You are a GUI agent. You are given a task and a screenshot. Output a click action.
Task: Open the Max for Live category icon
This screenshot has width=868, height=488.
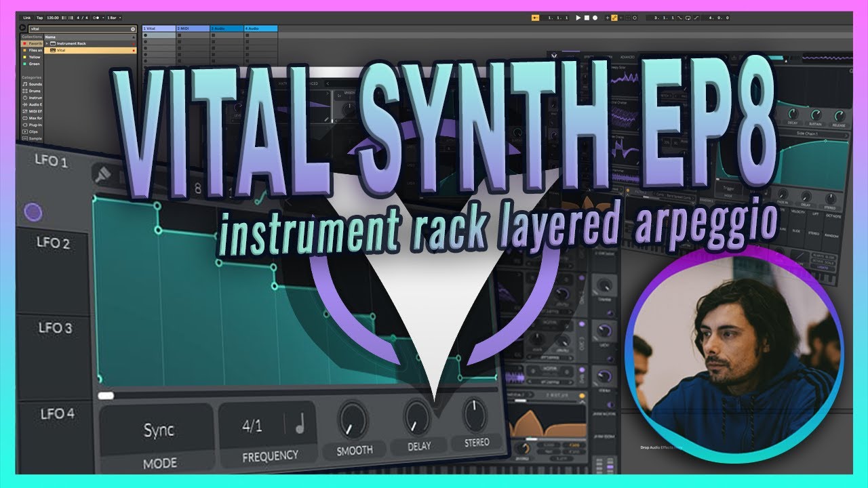(x=25, y=118)
